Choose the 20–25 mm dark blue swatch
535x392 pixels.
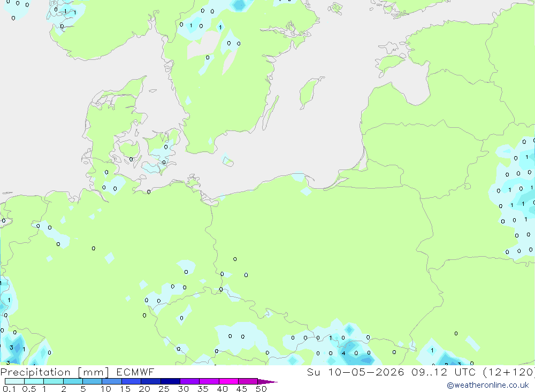click(151, 381)
